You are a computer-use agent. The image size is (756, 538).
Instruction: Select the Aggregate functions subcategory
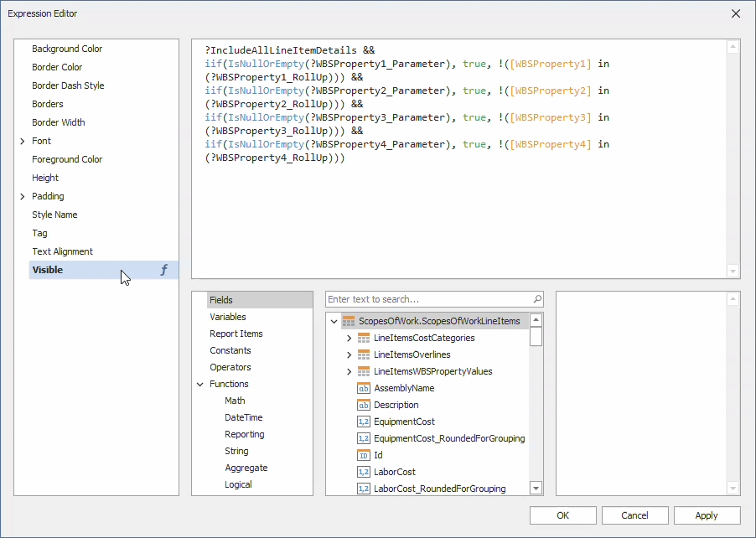[246, 468]
